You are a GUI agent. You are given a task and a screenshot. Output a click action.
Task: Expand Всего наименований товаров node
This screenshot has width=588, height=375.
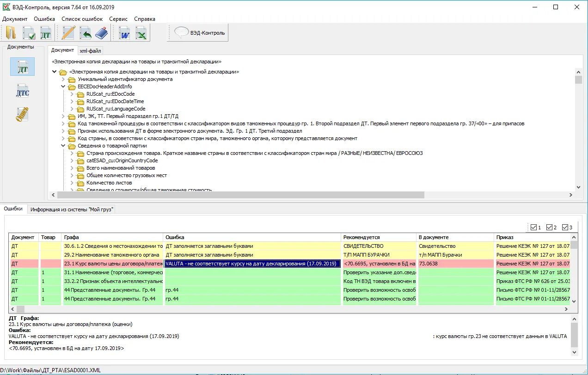[72, 168]
